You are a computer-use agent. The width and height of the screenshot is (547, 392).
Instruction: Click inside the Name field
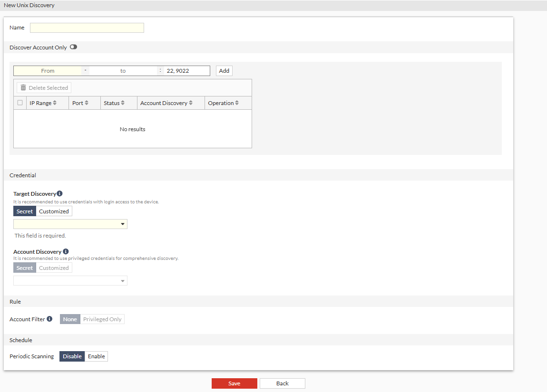(87, 28)
